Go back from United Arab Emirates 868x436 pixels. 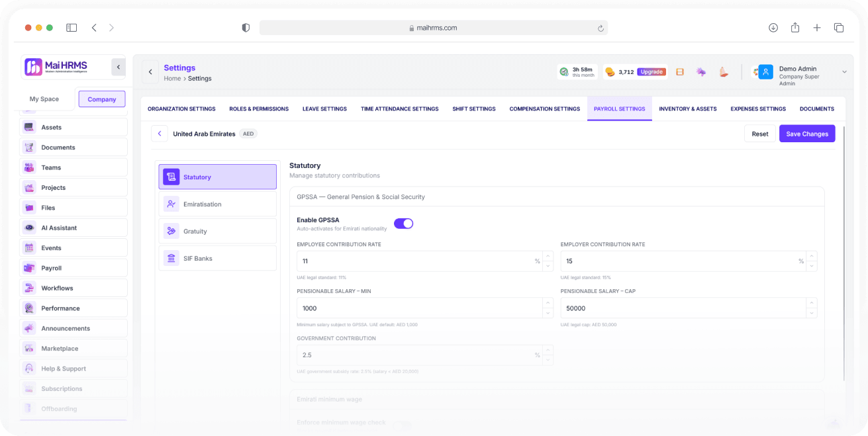coord(160,134)
